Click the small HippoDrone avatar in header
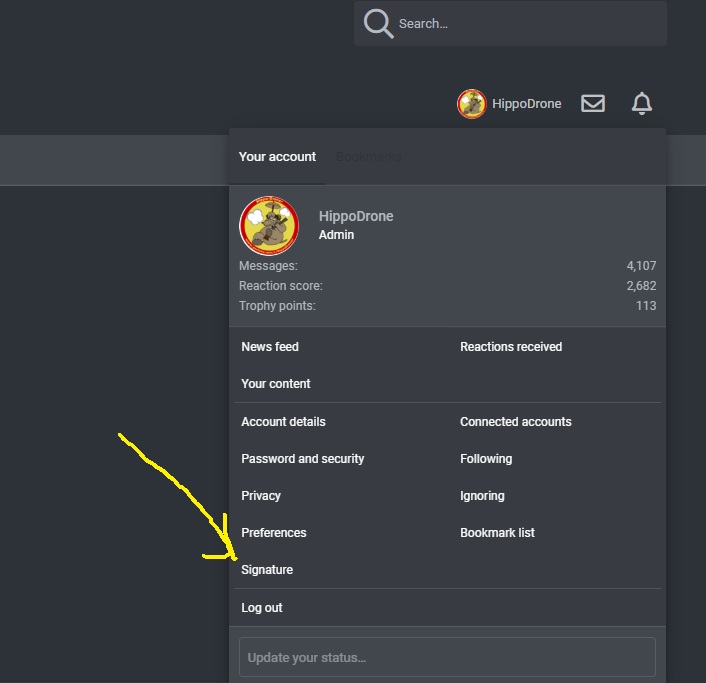This screenshot has width=706, height=683. pos(471,104)
